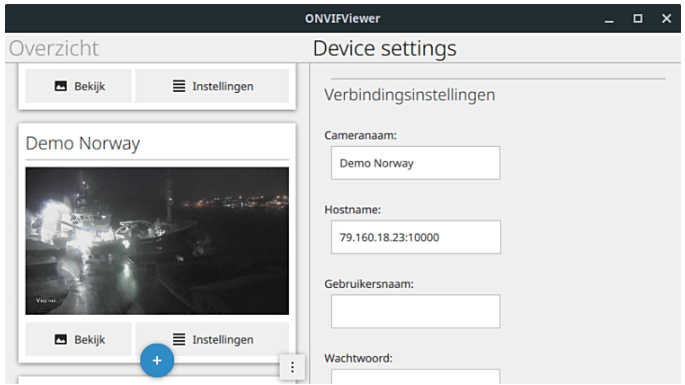Focus the Wachtwoord field

[415, 377]
